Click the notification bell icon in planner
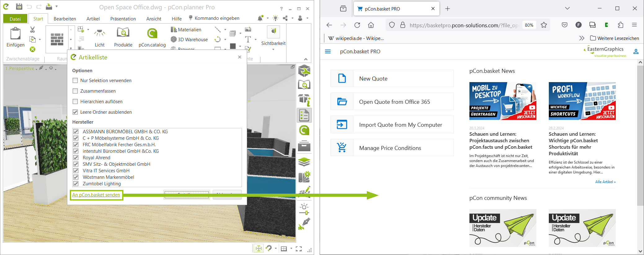 260,19
